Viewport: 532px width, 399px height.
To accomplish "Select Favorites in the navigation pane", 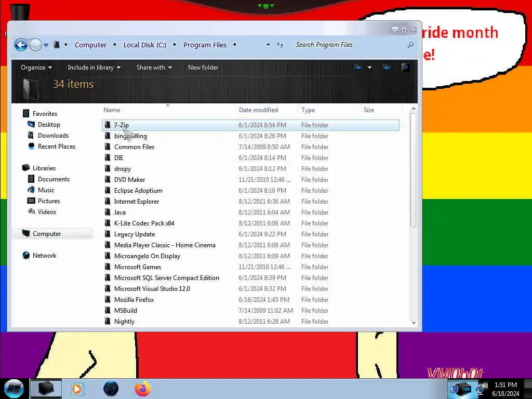I will click(x=45, y=114).
